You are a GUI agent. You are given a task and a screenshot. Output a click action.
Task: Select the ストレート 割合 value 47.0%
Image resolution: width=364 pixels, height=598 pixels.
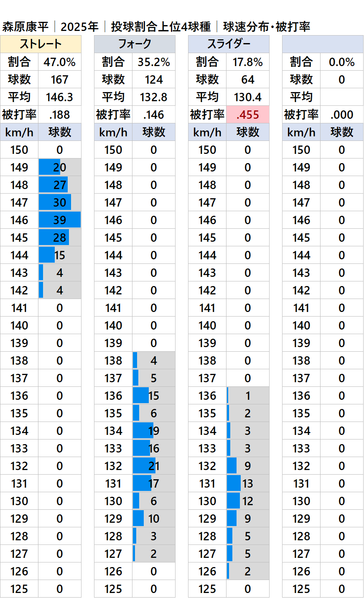pyautogui.click(x=60, y=62)
